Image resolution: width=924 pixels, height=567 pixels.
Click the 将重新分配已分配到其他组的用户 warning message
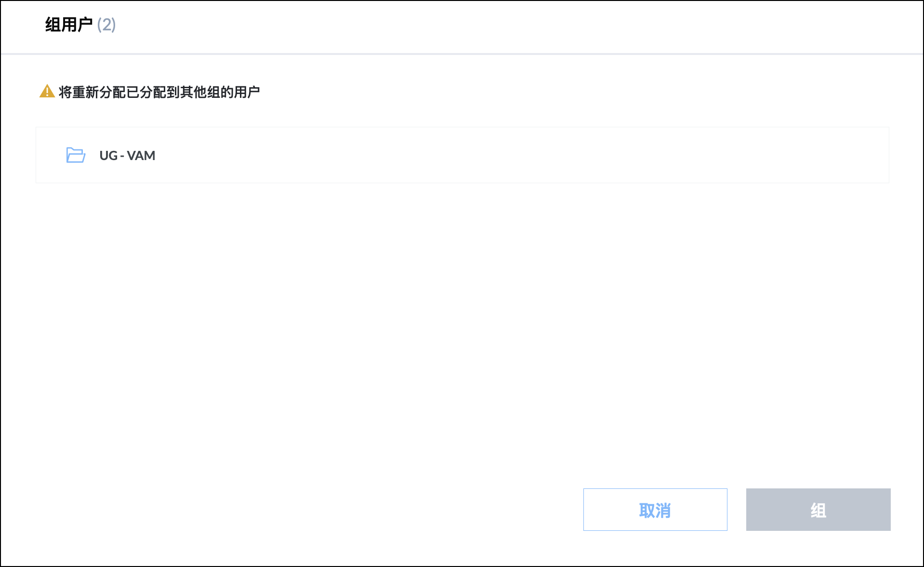[159, 92]
